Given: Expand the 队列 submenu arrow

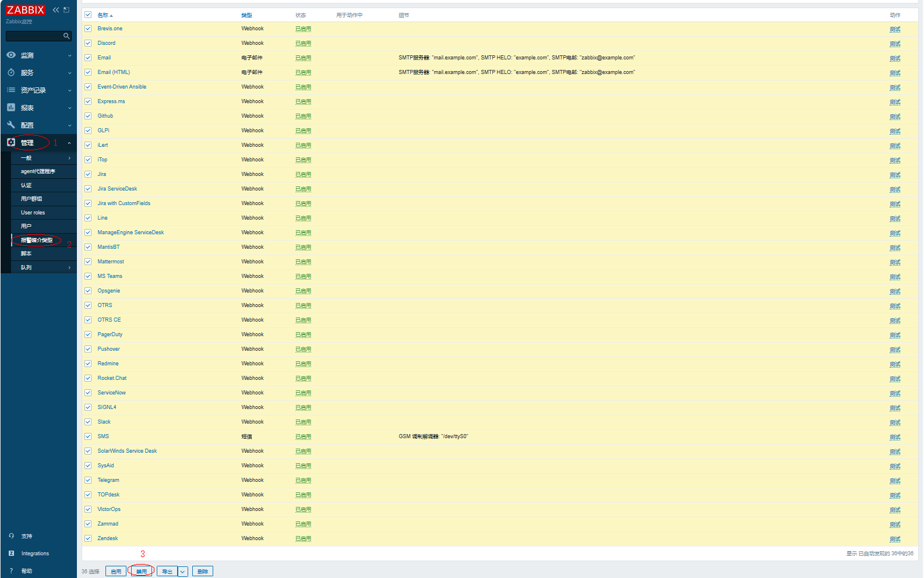Looking at the screenshot, I should [69, 267].
